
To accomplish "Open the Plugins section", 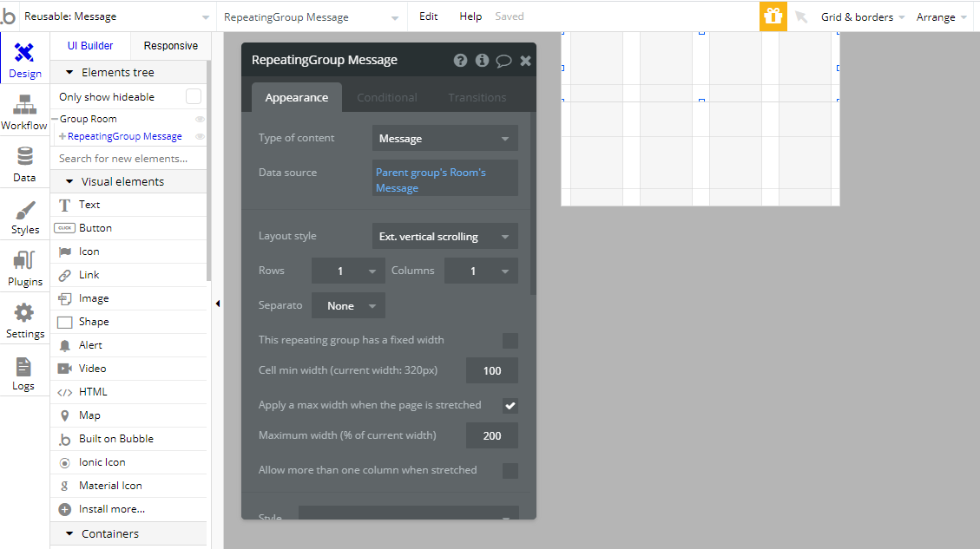I will (24, 269).
